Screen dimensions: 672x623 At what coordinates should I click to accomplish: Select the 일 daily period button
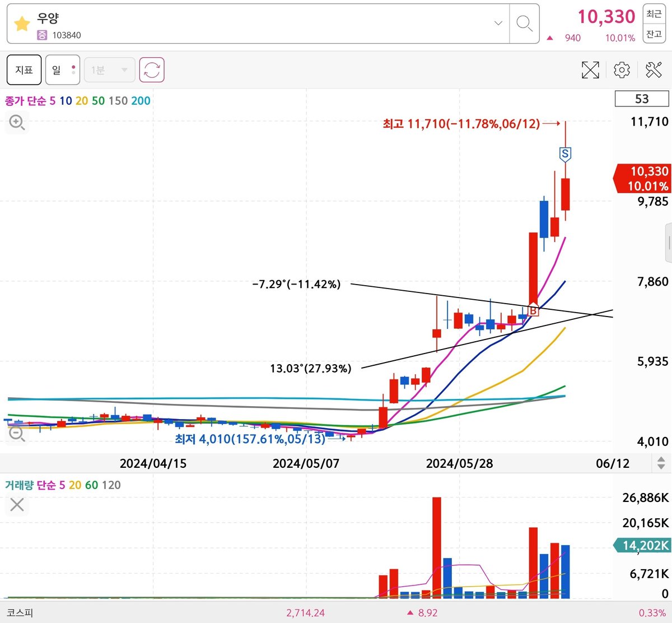63,70
